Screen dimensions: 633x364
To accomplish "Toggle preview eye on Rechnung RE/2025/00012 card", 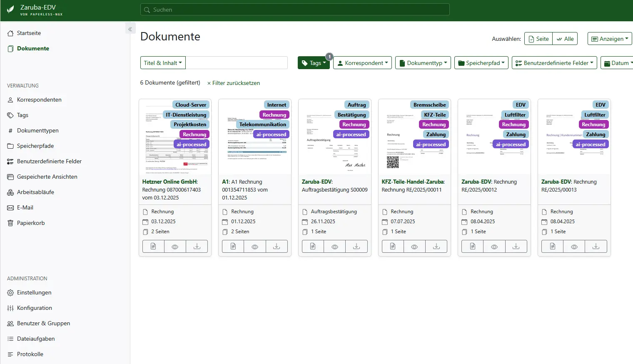I will [x=494, y=247].
